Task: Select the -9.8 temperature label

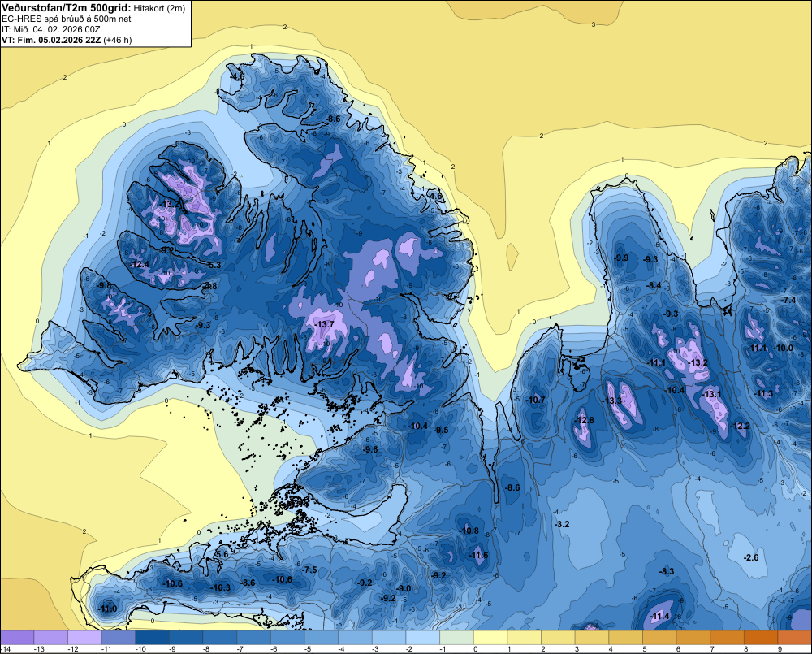Action: (x=104, y=285)
